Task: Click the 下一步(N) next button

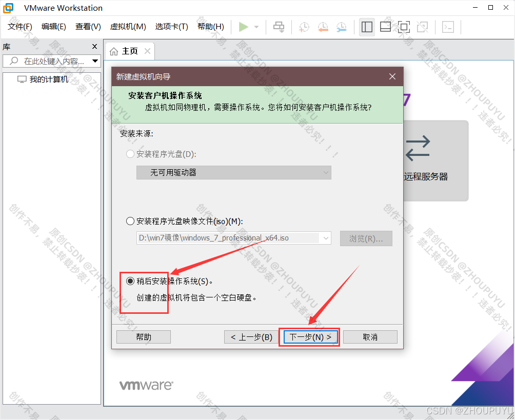Action: (x=310, y=337)
